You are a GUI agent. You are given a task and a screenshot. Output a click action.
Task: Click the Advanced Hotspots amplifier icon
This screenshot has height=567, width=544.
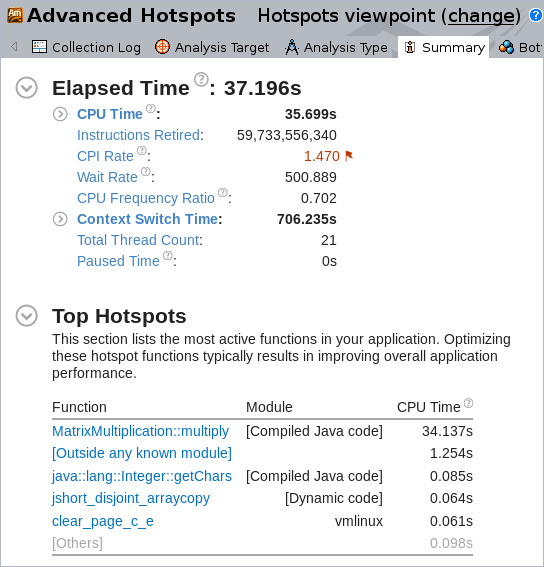pyautogui.click(x=15, y=15)
